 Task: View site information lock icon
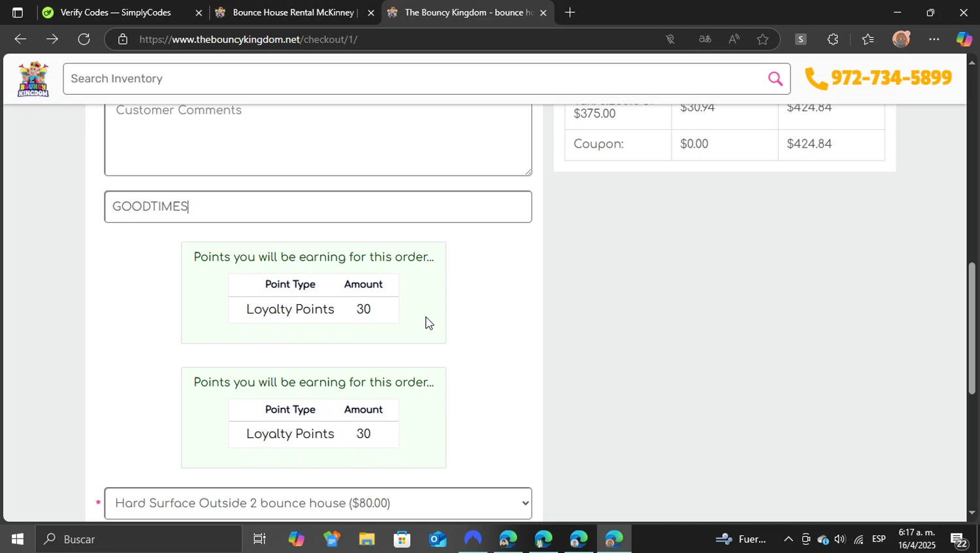click(123, 39)
